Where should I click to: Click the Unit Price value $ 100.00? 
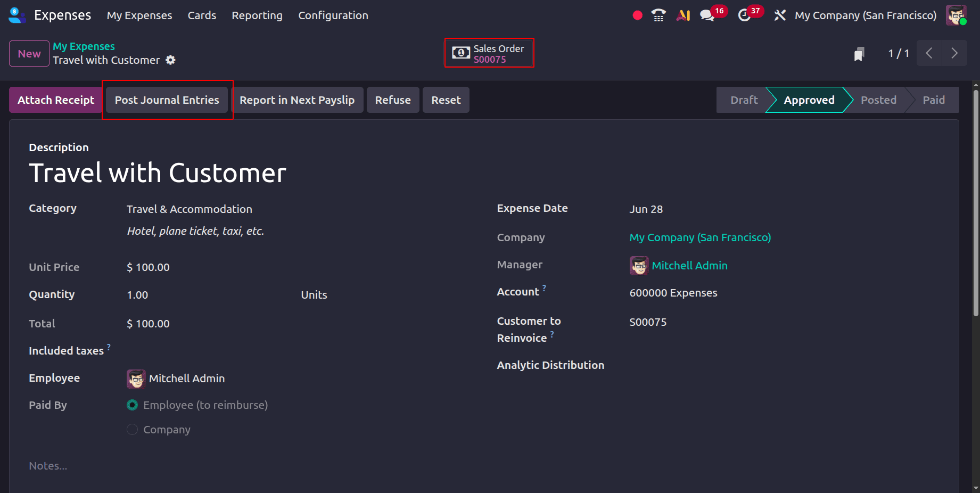pyautogui.click(x=148, y=267)
